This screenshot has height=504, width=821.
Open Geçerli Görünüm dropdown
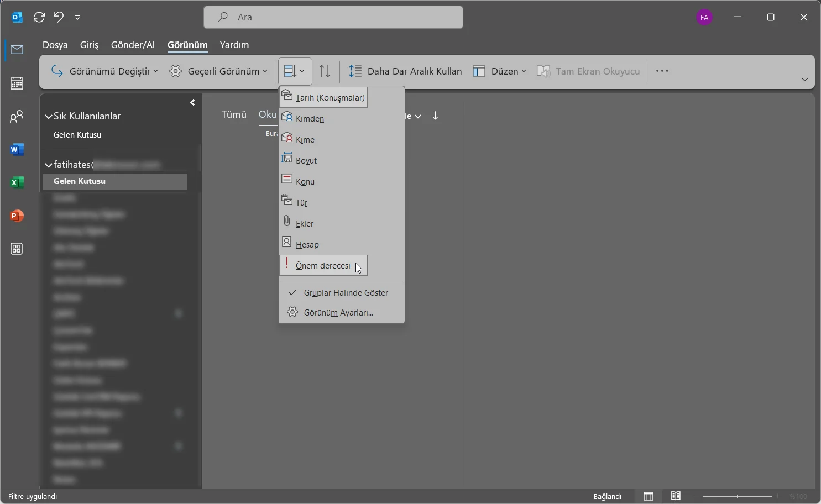[219, 71]
